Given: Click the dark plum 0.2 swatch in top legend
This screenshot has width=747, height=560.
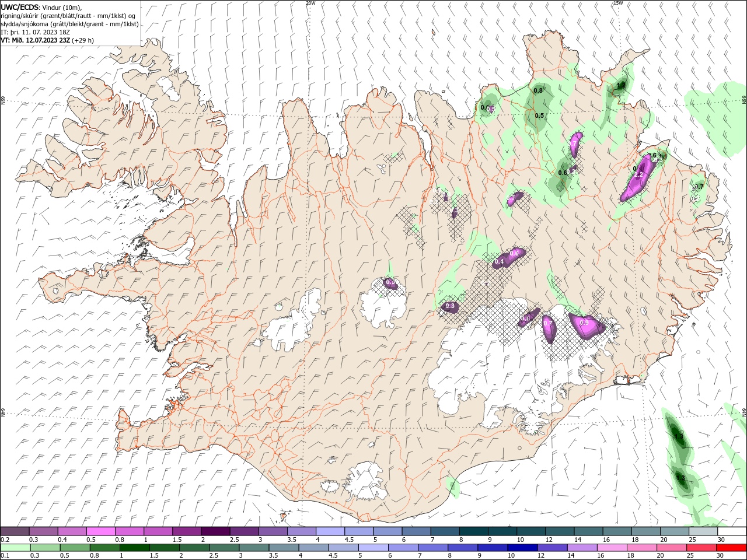Looking at the screenshot, I should [x=15, y=531].
